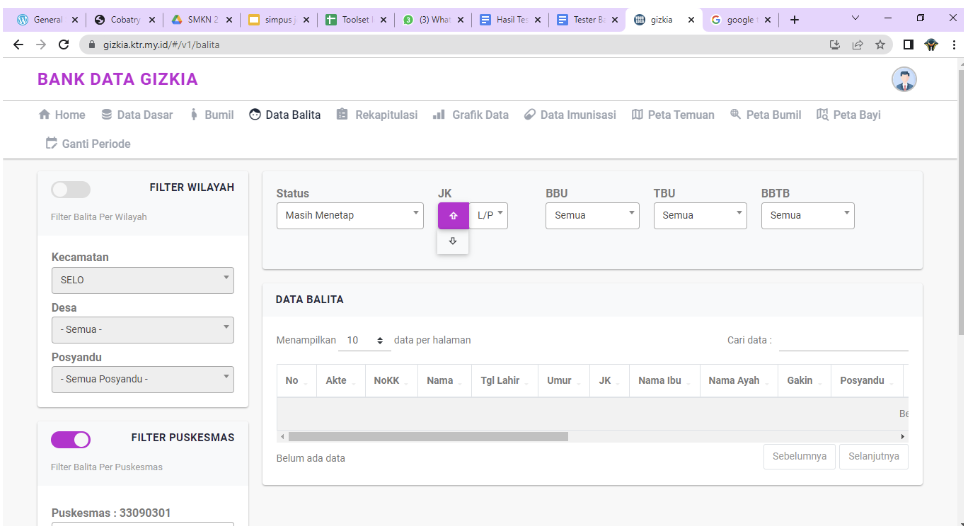The height and width of the screenshot is (526, 964).
Task: Open the Desa Semua dropdown
Action: point(143,330)
